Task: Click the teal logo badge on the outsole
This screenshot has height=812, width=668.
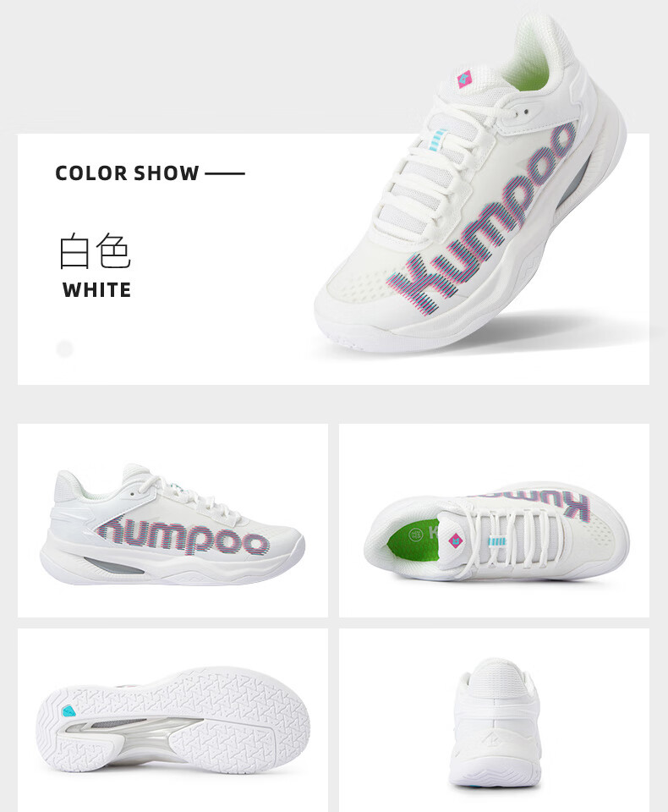Action: (x=68, y=711)
